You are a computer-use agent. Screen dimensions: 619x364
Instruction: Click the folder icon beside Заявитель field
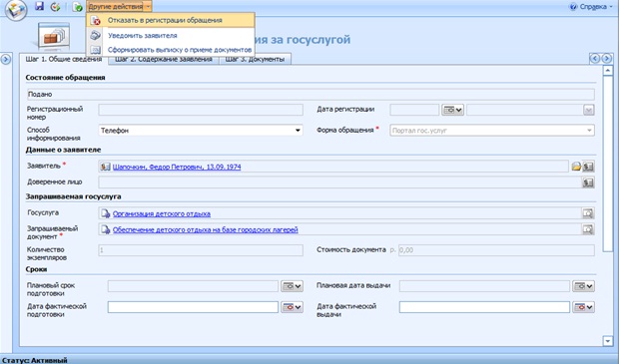coord(576,167)
